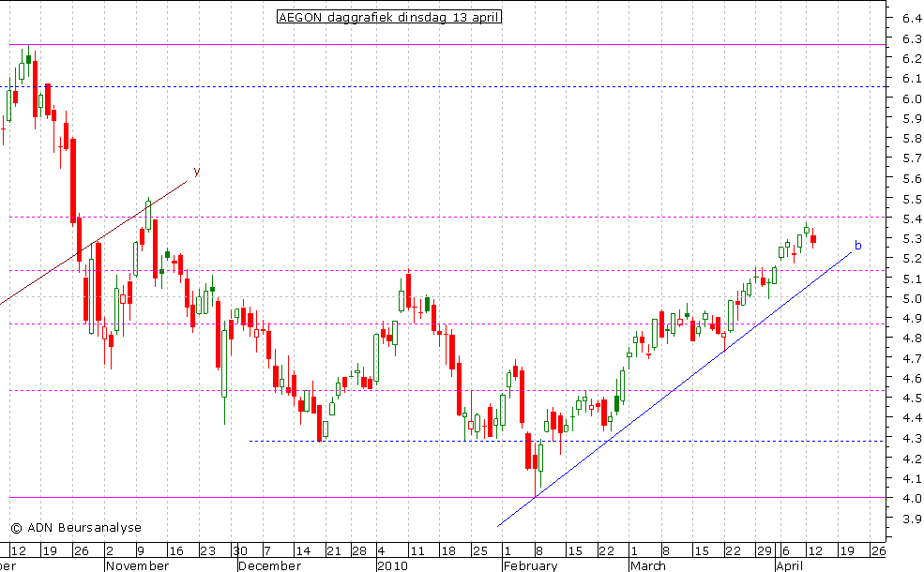
Task: Click the February low candlestick touching 4.0
Action: coord(535,462)
